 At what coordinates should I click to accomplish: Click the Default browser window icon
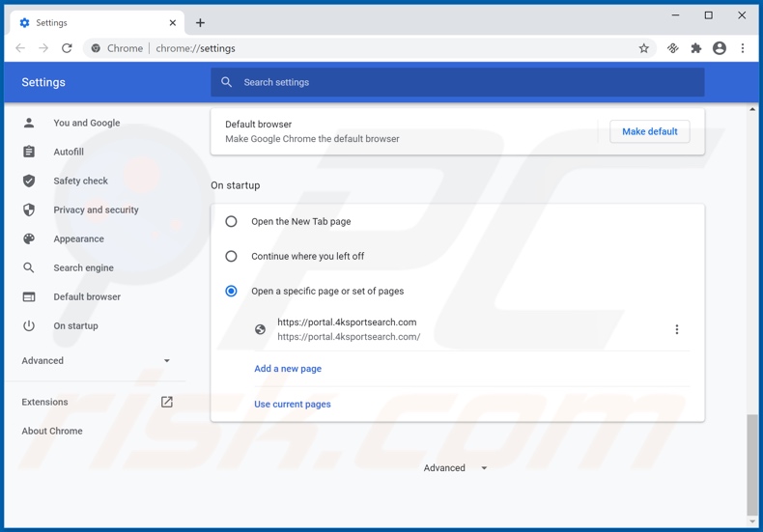29,296
